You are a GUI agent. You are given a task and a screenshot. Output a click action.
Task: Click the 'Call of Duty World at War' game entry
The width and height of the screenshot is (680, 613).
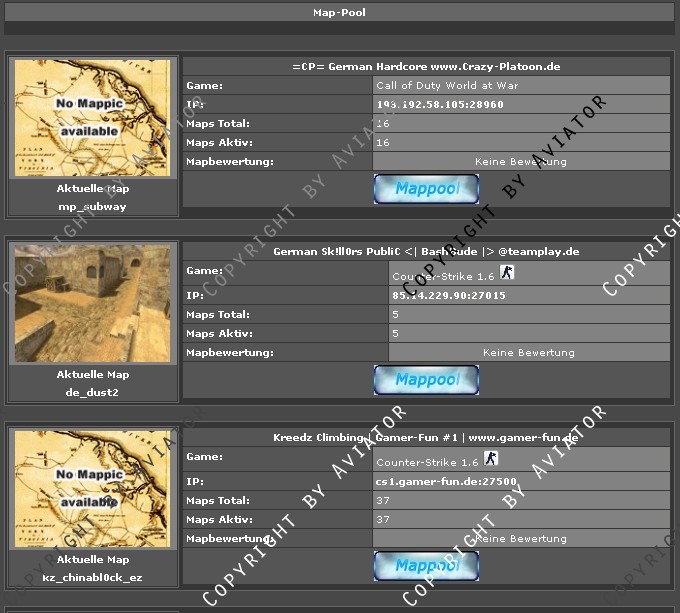click(447, 86)
